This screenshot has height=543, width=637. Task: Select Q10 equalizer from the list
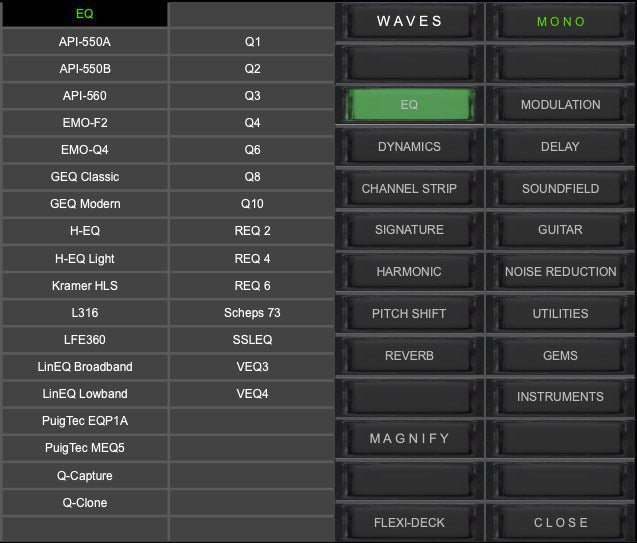point(252,204)
